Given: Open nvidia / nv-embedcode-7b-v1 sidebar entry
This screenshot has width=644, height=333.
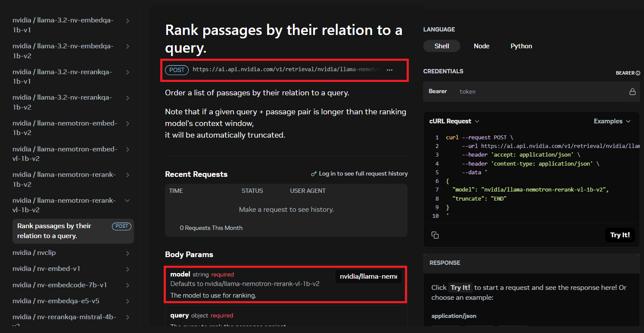Looking at the screenshot, I should click(x=59, y=285).
